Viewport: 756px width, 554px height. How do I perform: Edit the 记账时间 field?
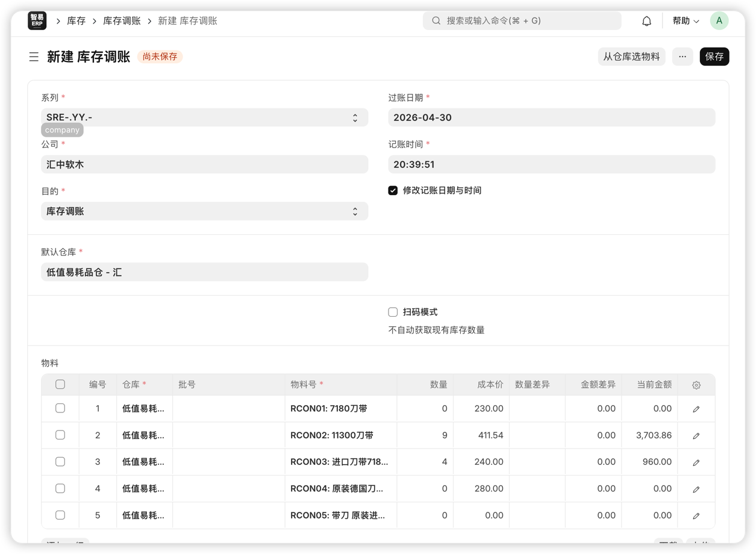tap(552, 164)
